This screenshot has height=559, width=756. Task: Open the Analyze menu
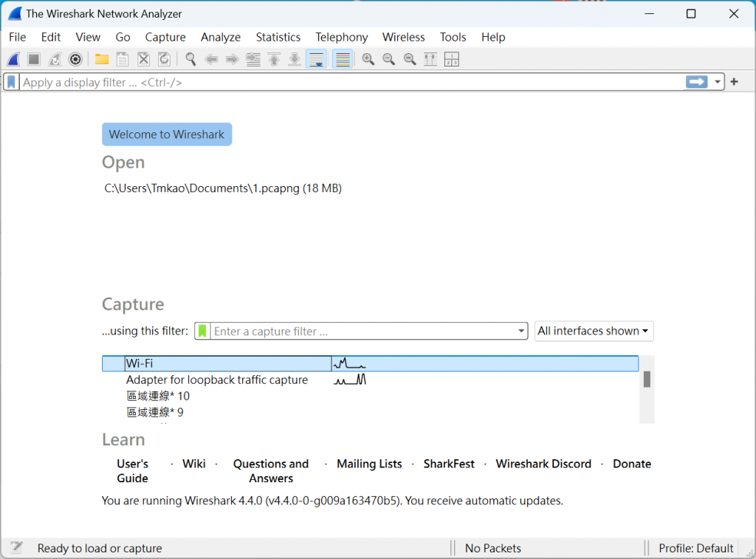click(x=221, y=37)
